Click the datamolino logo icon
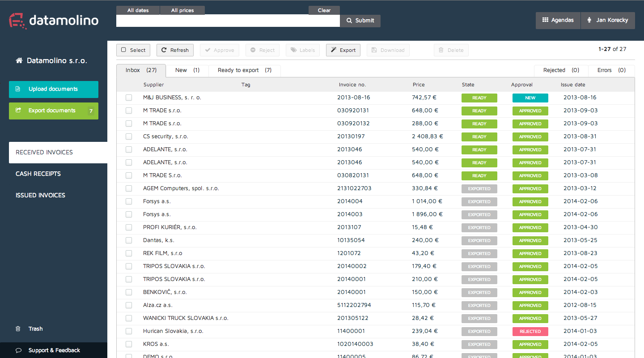Image resolution: width=644 pixels, height=358 pixels. [x=18, y=21]
